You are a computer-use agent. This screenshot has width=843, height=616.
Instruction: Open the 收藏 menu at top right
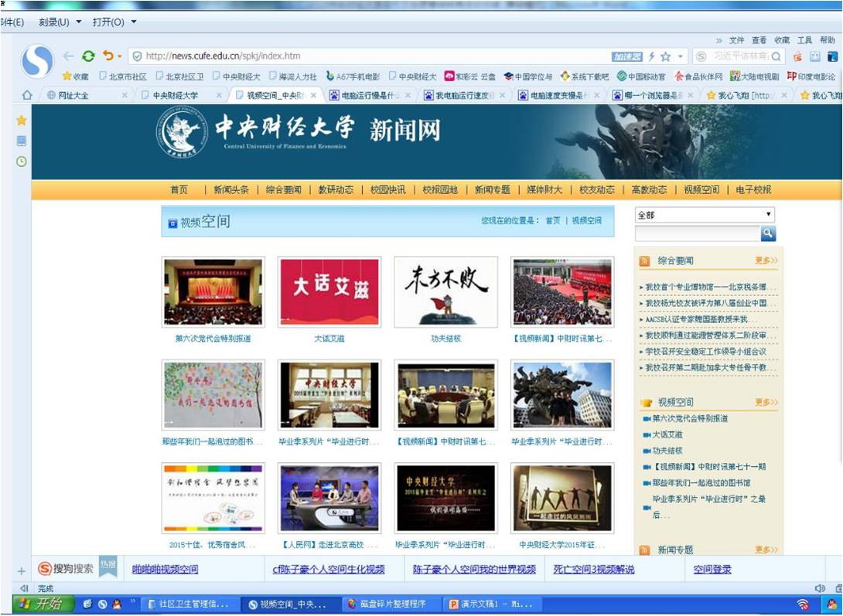click(782, 40)
